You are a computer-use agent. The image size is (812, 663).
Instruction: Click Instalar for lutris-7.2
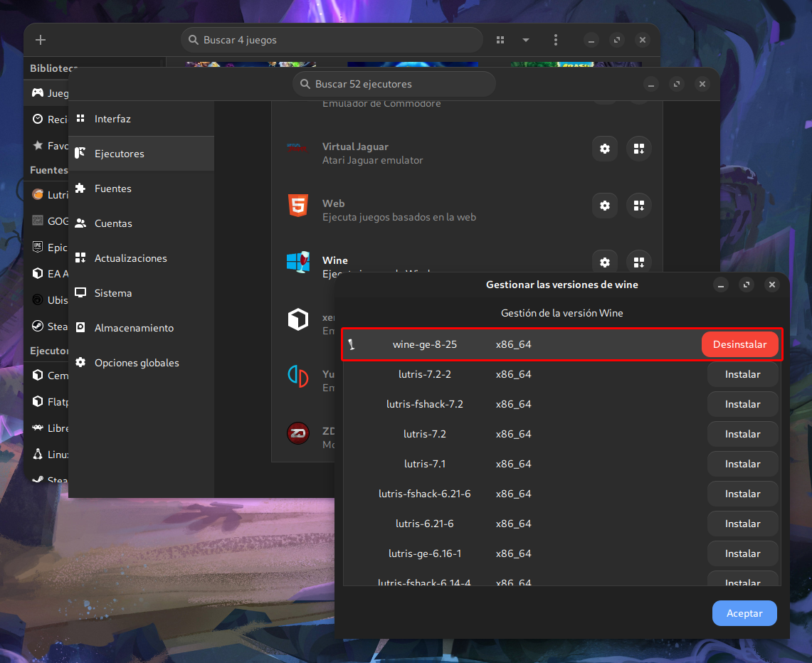click(x=742, y=434)
